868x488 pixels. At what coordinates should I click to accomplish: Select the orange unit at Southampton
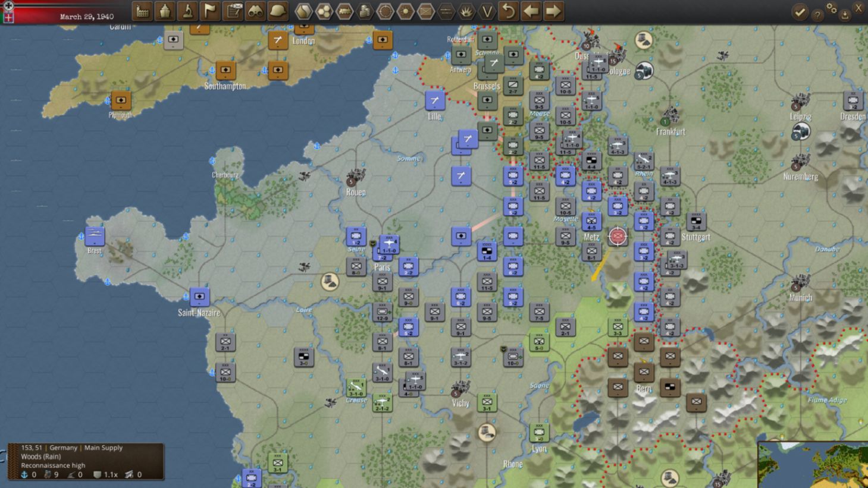coord(225,70)
